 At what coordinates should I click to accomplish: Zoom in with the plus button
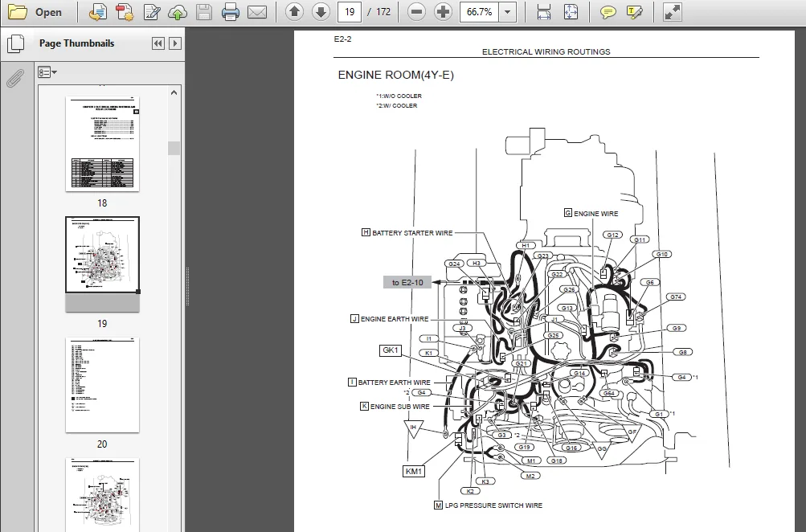443,12
